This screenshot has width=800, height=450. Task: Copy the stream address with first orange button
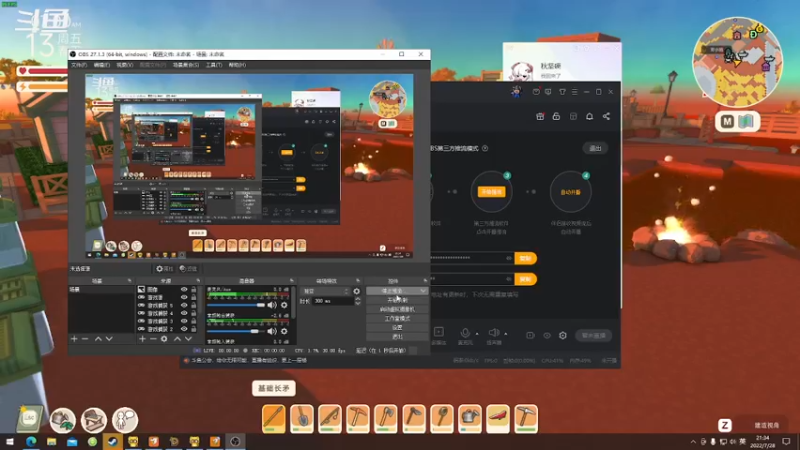click(x=526, y=258)
